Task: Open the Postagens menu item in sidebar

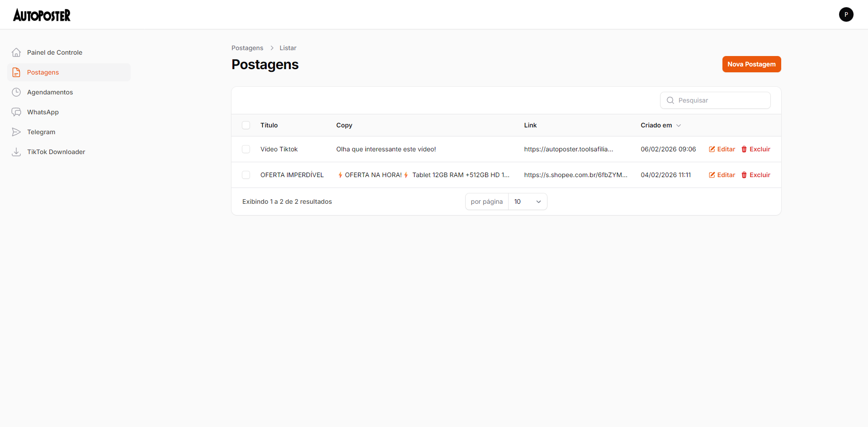Action: [x=42, y=72]
